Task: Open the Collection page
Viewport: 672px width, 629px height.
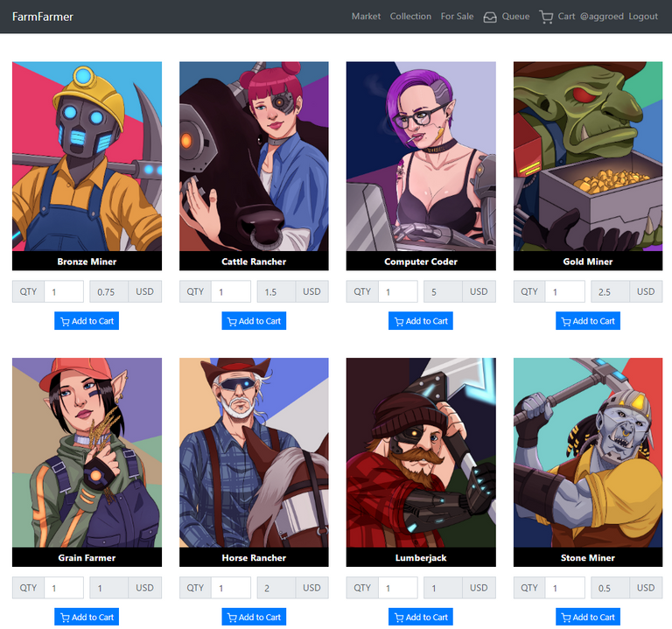Action: (x=410, y=17)
